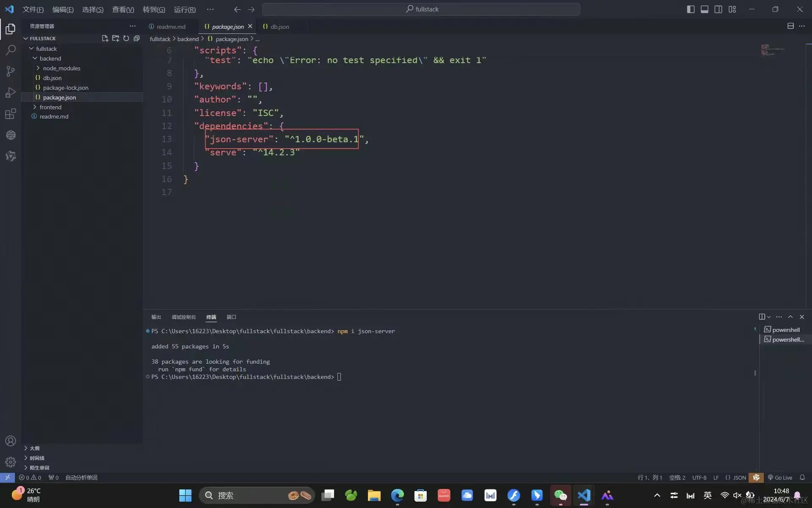Screen dimensions: 812x508
Task: Open the terminal split dropdown arrow
Action: 769,317
